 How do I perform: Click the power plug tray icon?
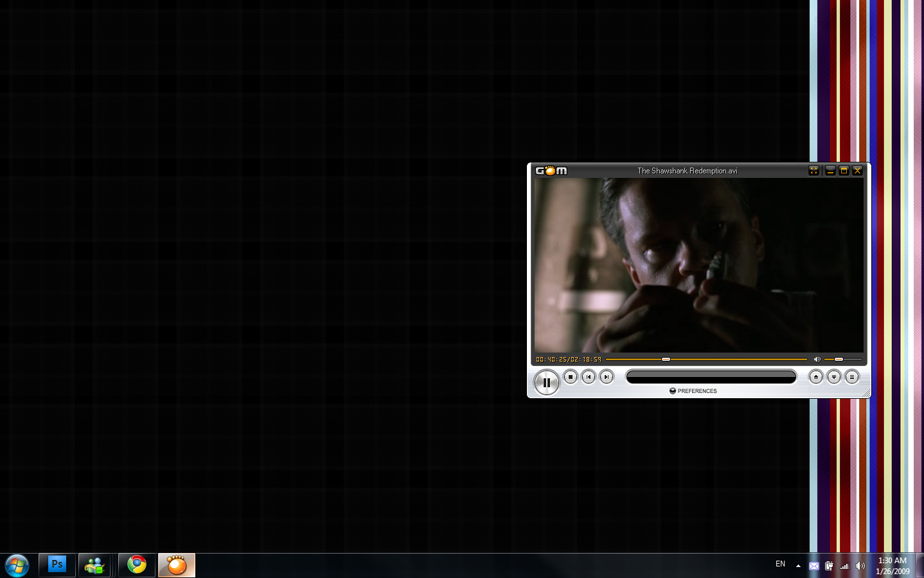click(x=829, y=566)
